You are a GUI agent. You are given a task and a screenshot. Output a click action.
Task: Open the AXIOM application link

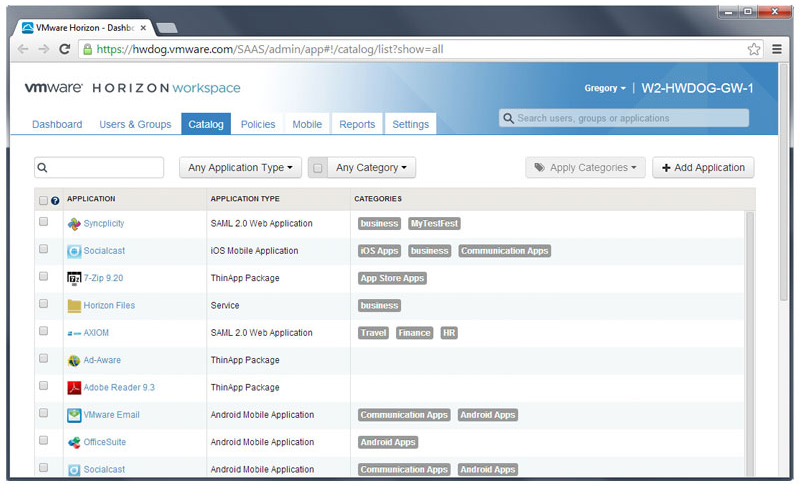click(96, 333)
